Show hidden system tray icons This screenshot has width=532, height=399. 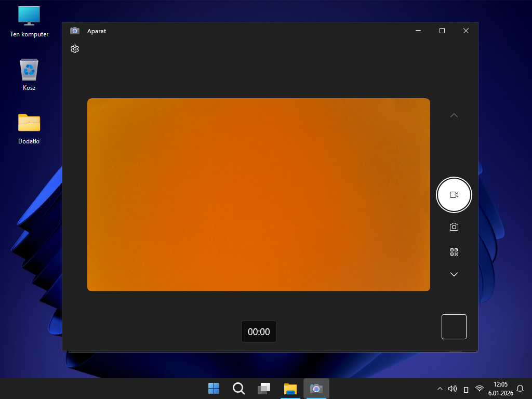point(440,389)
